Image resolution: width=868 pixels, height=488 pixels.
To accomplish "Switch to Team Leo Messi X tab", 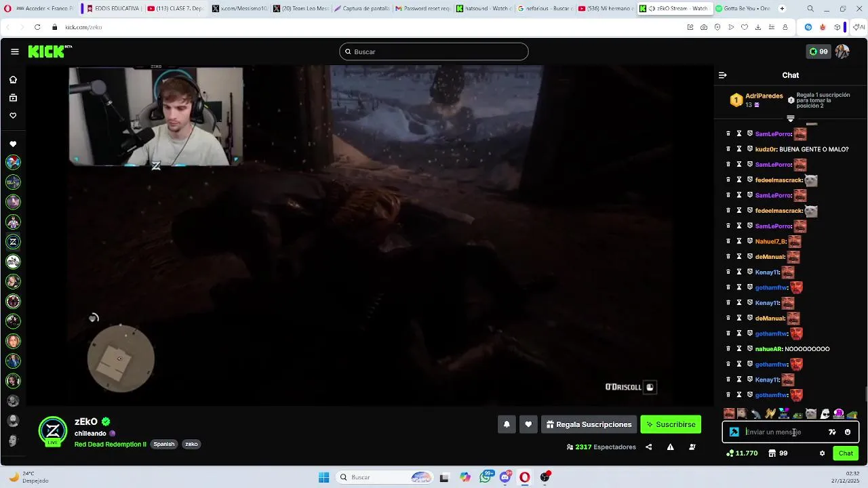I will pos(300,8).
